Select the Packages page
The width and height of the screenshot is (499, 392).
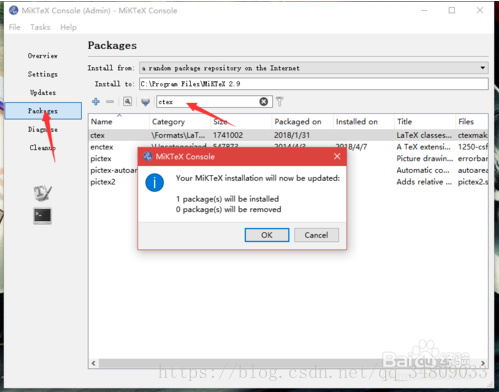(x=43, y=111)
